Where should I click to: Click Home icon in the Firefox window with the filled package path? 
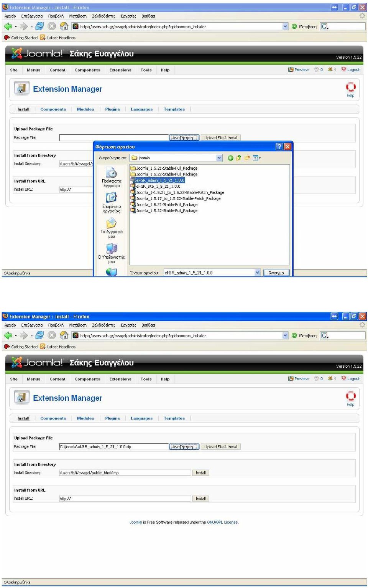64,335
